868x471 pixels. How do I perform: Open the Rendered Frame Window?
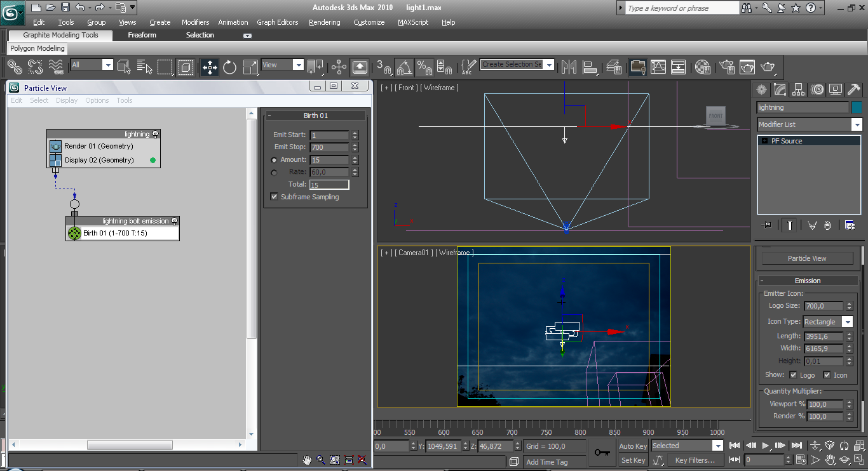(747, 67)
